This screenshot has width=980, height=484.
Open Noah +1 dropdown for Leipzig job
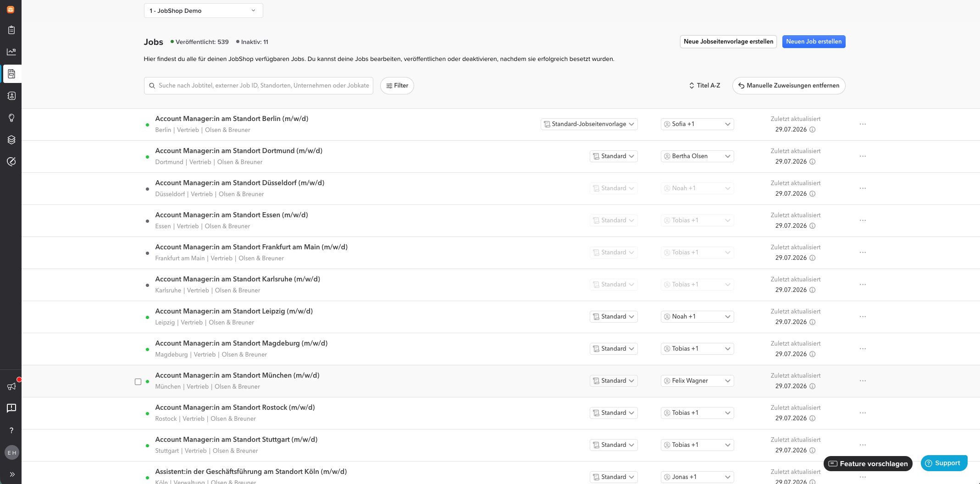697,317
